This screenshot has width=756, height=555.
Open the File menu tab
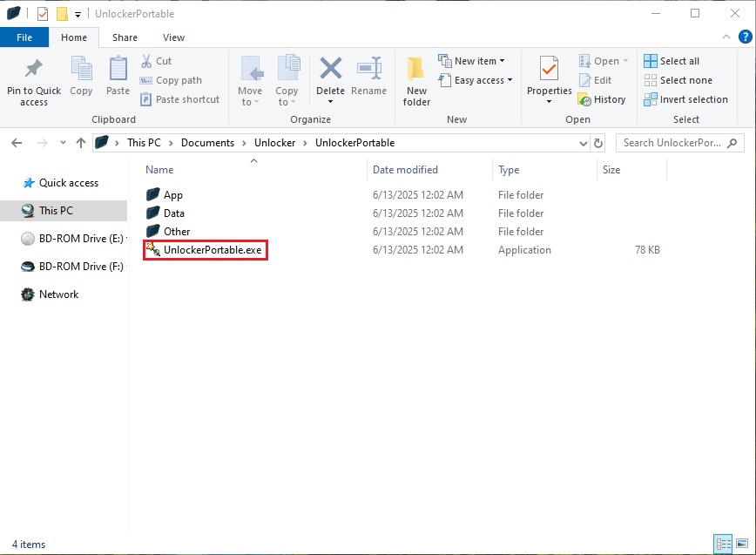(24, 37)
